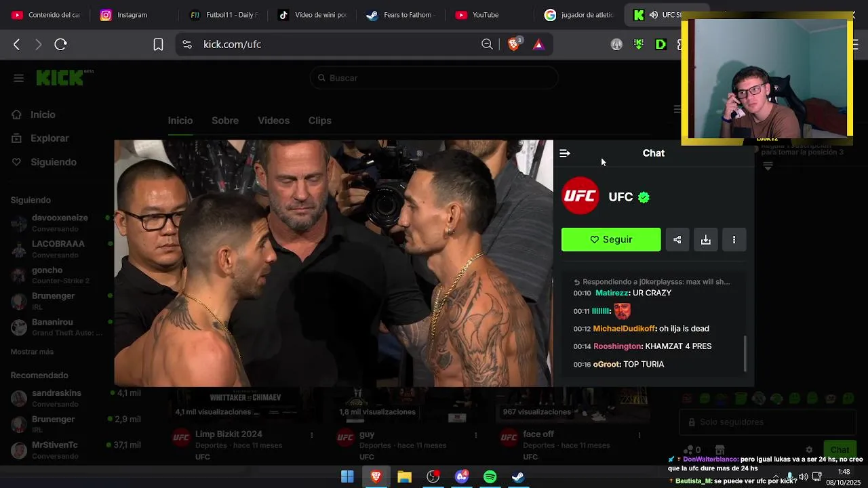Viewport: 868px width, 488px height.
Task: Click the channel points icon showing 0
Action: click(692, 450)
